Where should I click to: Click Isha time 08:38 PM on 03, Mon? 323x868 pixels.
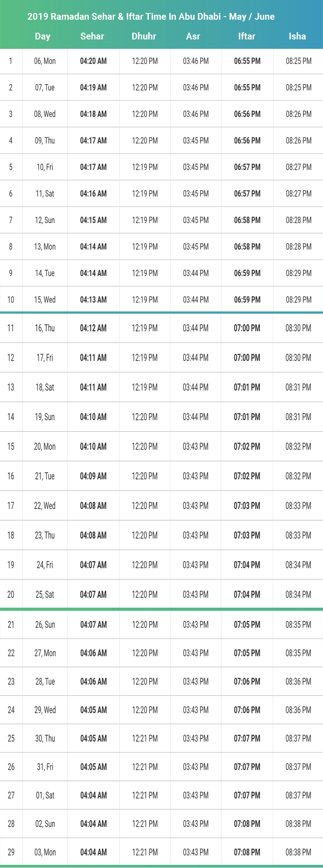(298, 852)
